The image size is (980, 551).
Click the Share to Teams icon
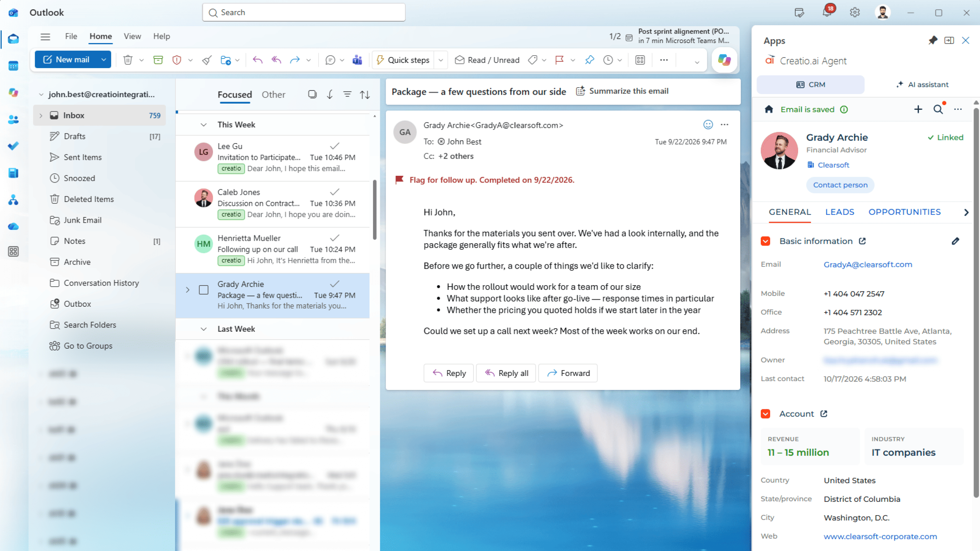point(357,60)
